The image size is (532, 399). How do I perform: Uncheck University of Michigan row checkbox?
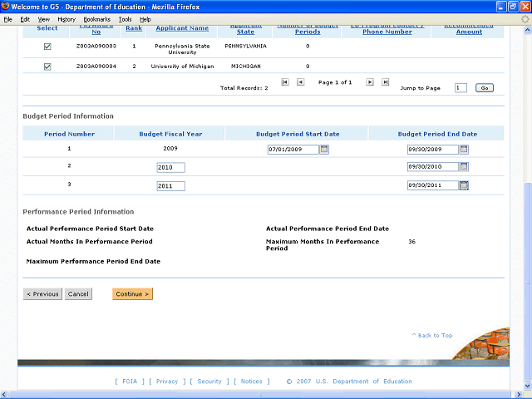(x=47, y=66)
